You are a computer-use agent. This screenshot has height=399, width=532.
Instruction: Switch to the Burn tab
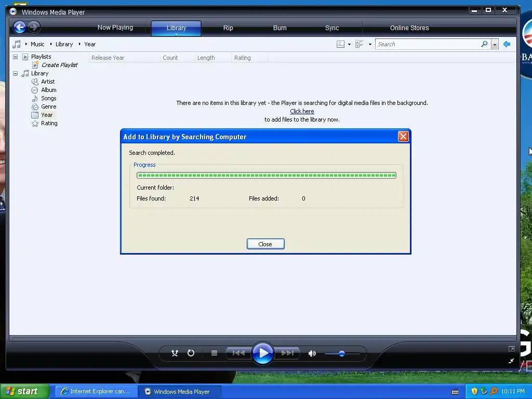coord(280,28)
